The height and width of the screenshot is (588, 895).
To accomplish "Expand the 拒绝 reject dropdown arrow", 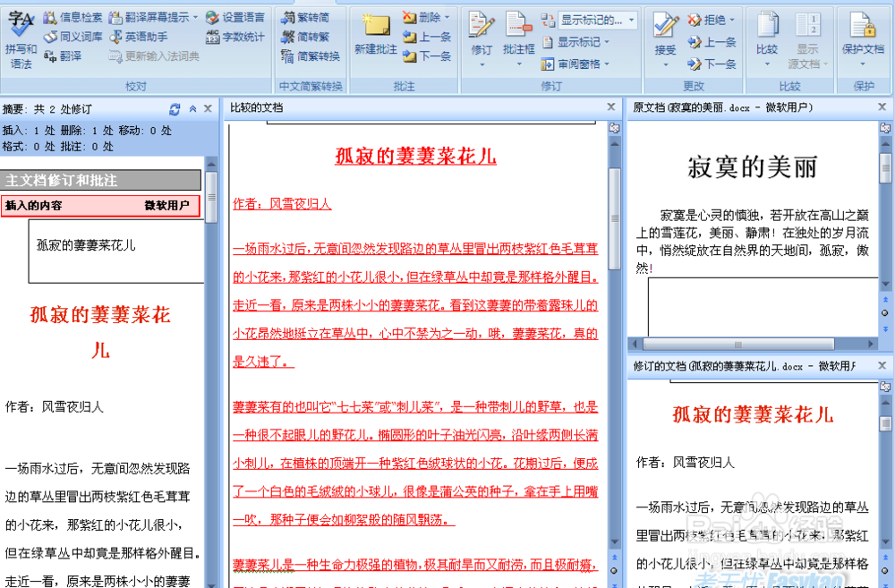I will tap(732, 21).
